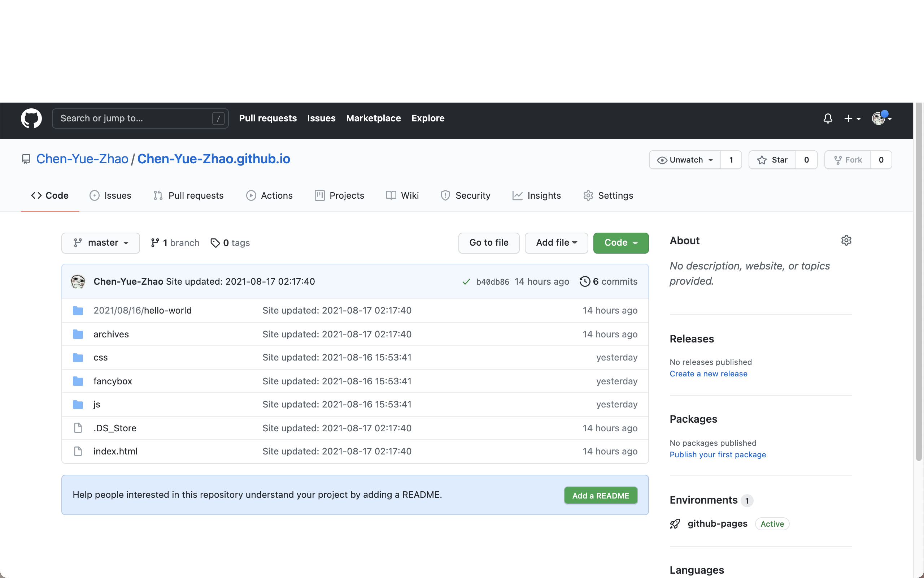Open the plus create-new dropdown
Image resolution: width=924 pixels, height=578 pixels.
[852, 118]
